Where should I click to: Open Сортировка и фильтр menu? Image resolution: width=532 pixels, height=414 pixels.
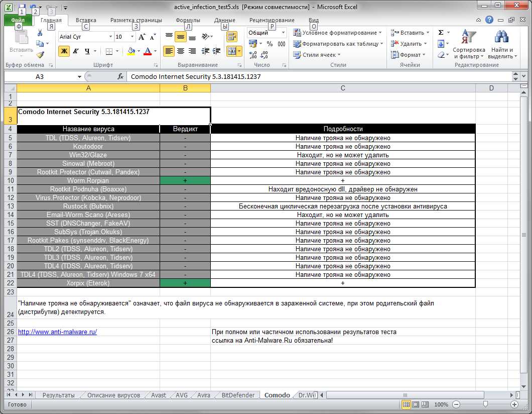469,44
